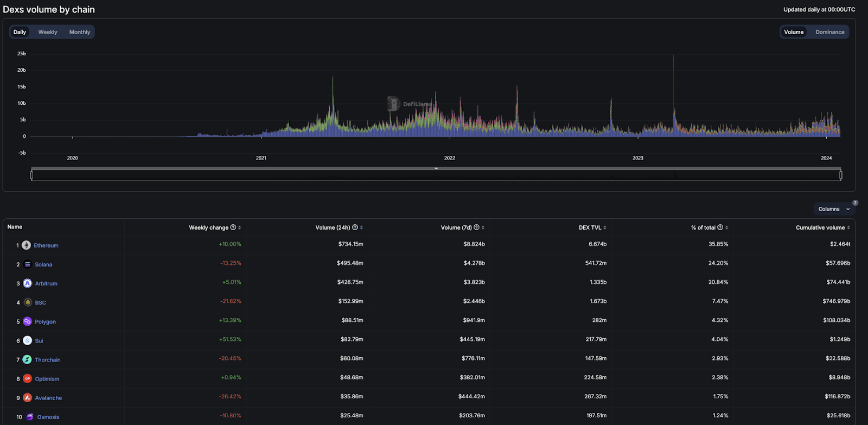The image size is (868, 425).
Task: Open the Thorchain link
Action: click(48, 359)
